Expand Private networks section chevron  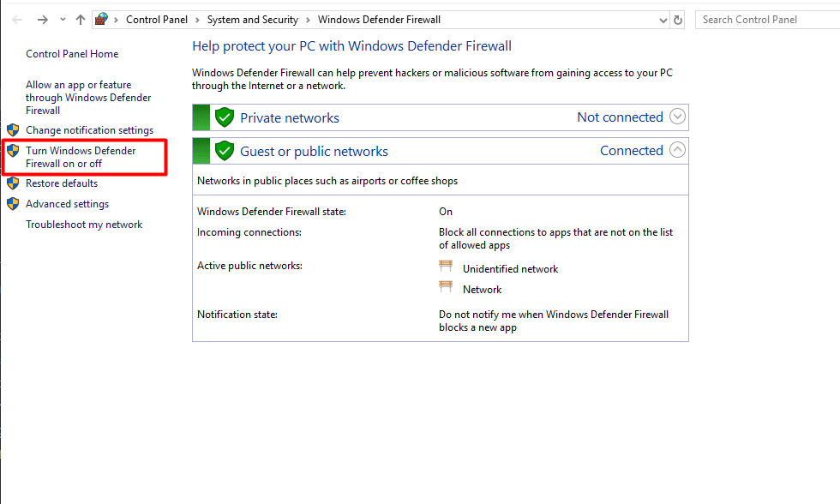(677, 117)
